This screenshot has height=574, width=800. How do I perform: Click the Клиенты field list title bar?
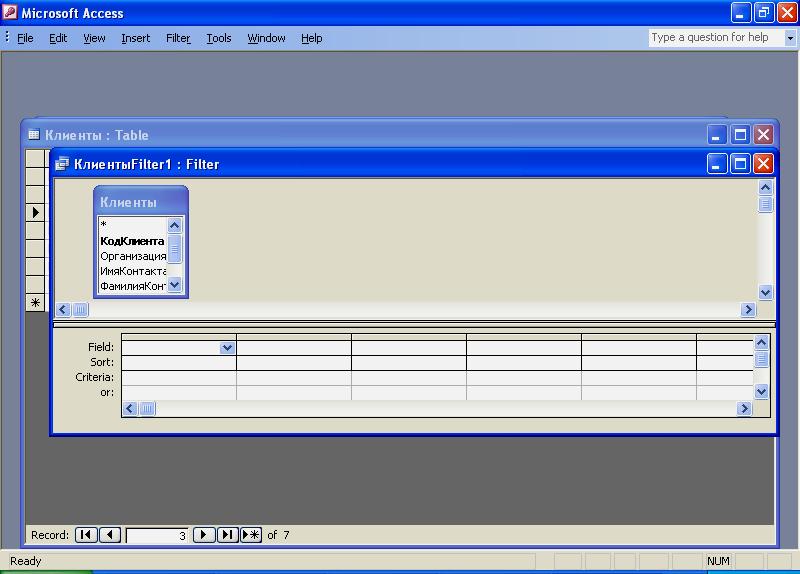pyautogui.click(x=141, y=202)
